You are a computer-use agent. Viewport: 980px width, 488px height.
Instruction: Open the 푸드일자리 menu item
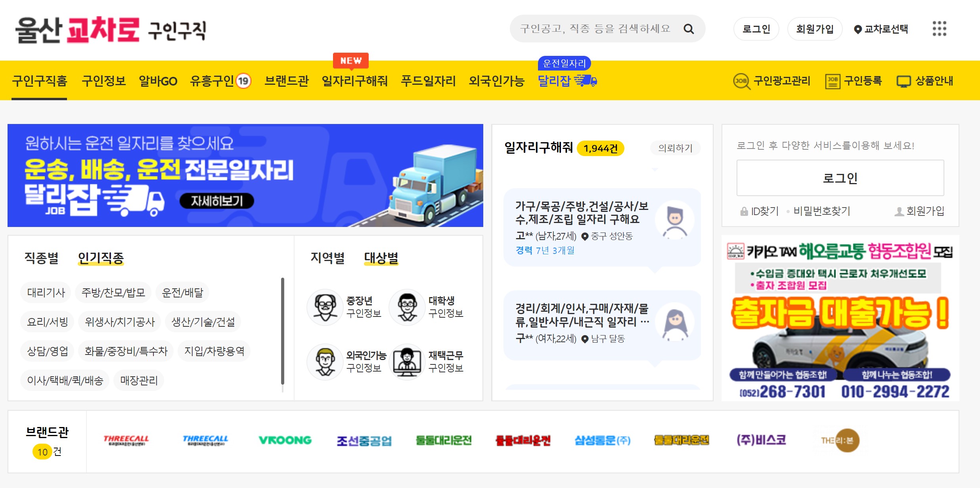click(428, 81)
